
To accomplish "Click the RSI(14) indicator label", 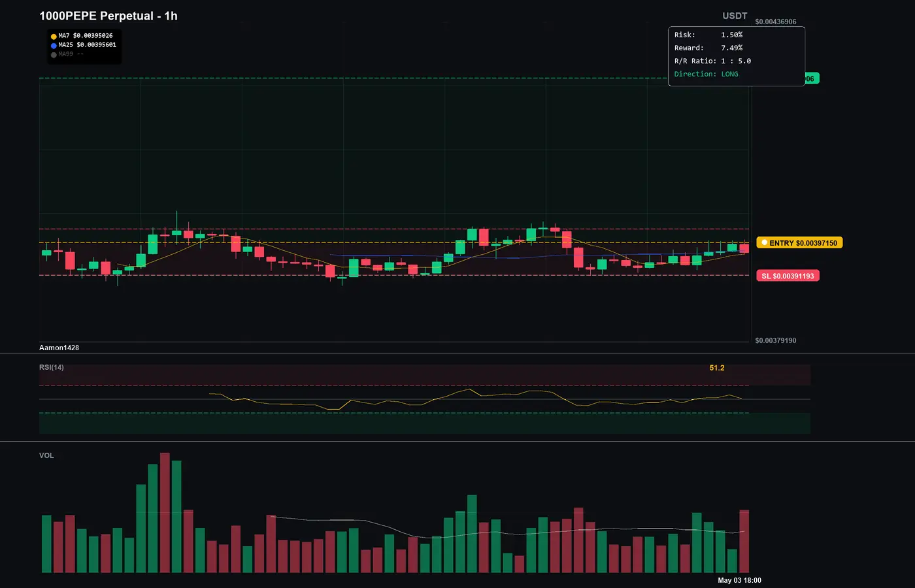I will tap(52, 367).
